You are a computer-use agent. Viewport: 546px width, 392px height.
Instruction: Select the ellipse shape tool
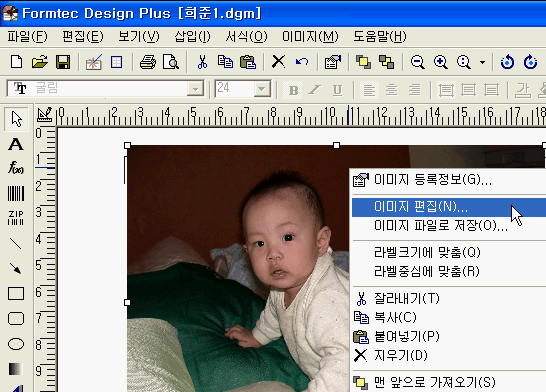16,344
